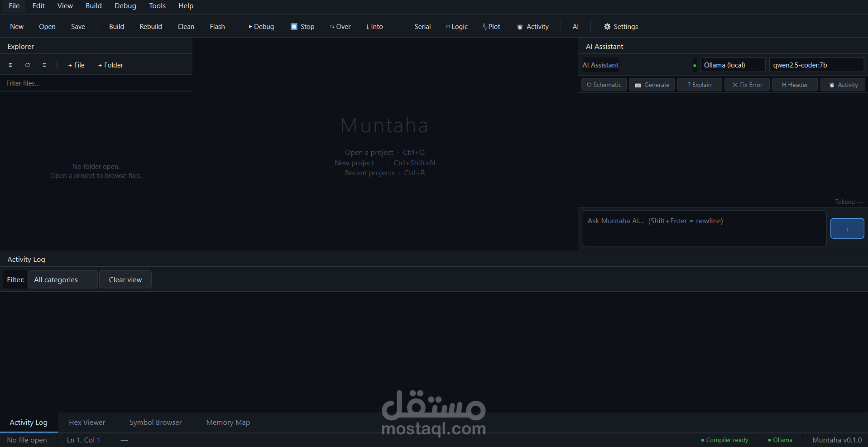This screenshot has height=447, width=868.
Task: Refresh the Explorer file list
Action: pos(28,65)
